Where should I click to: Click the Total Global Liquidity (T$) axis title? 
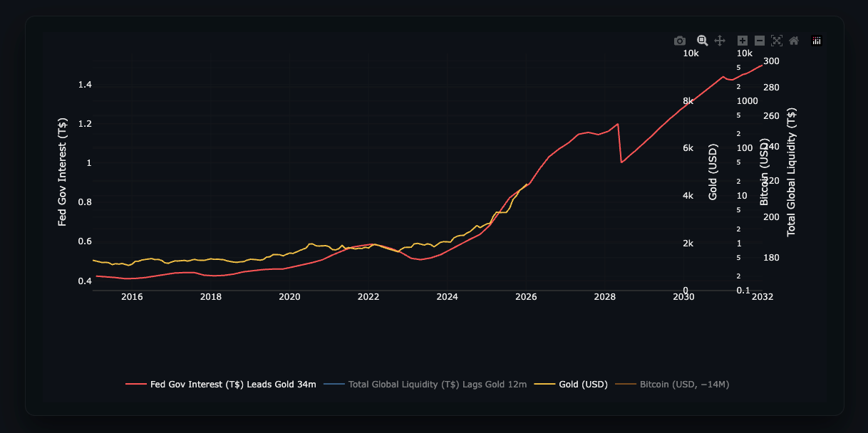pyautogui.click(x=791, y=172)
